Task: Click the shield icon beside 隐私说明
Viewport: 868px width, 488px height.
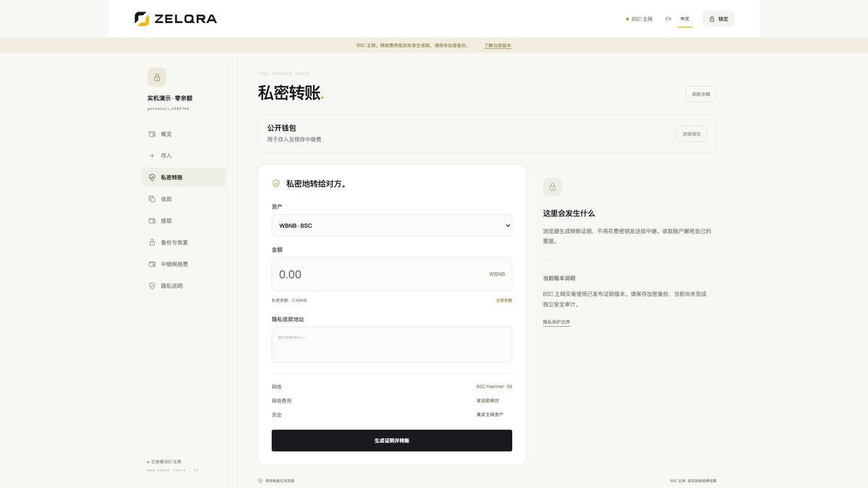Action: point(152,286)
